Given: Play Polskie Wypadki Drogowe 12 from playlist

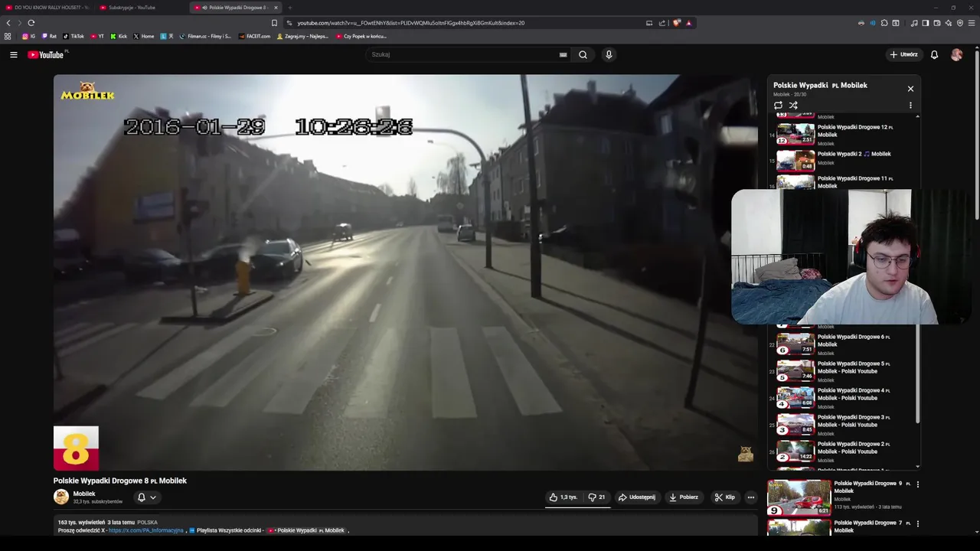Looking at the screenshot, I should [x=844, y=135].
